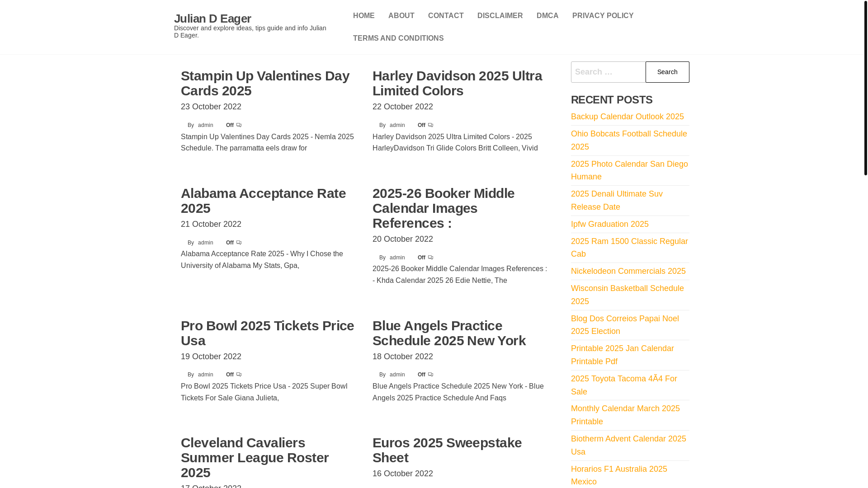
Task: Open TERMS AND CONDITIONS page
Action: (x=398, y=38)
